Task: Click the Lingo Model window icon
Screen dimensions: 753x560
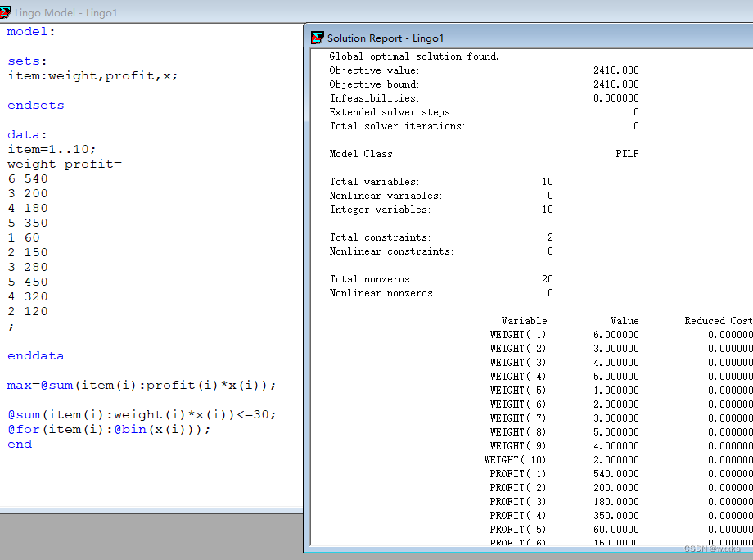Action: [x=5, y=12]
